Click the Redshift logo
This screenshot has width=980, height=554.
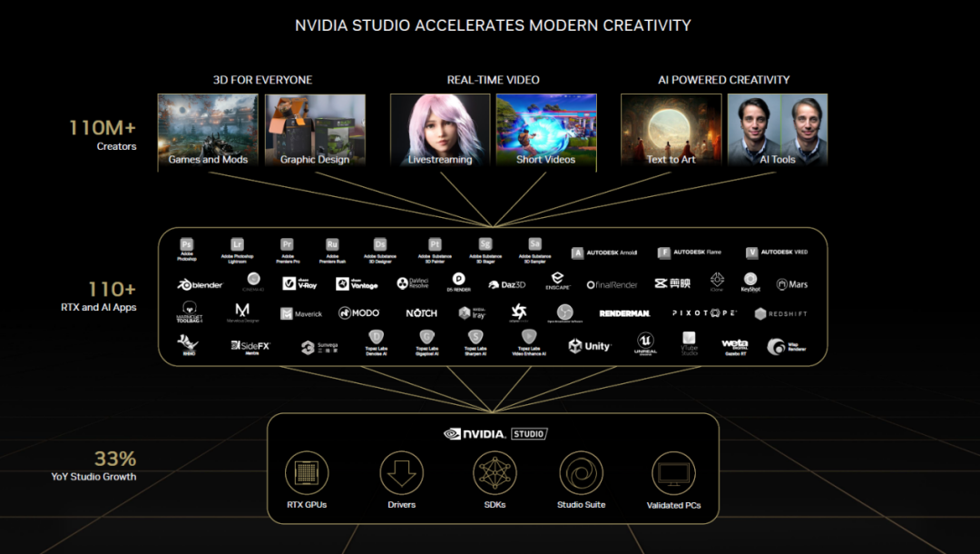pyautogui.click(x=780, y=313)
